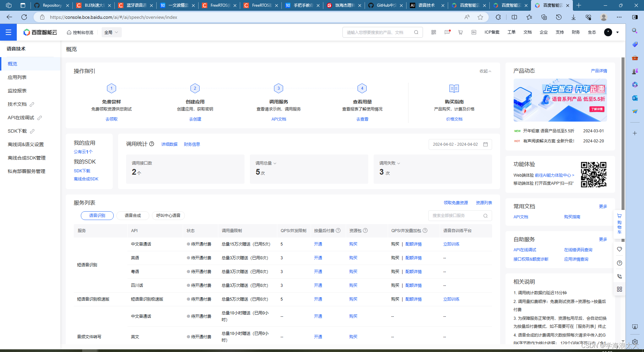Click the Baidu AI Cloud logo

(40, 32)
